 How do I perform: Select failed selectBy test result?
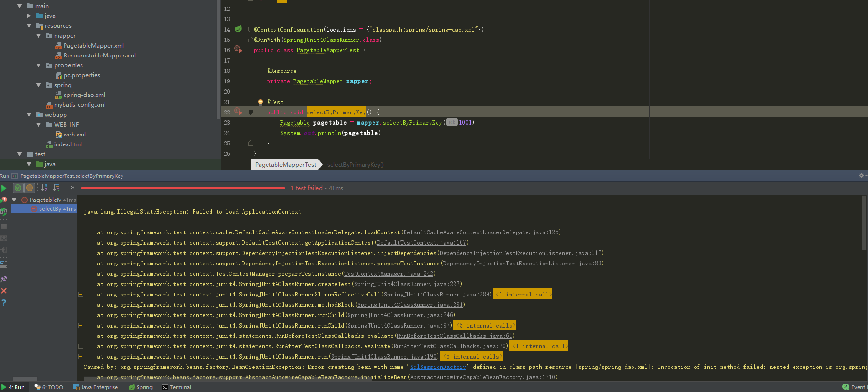[x=44, y=209]
